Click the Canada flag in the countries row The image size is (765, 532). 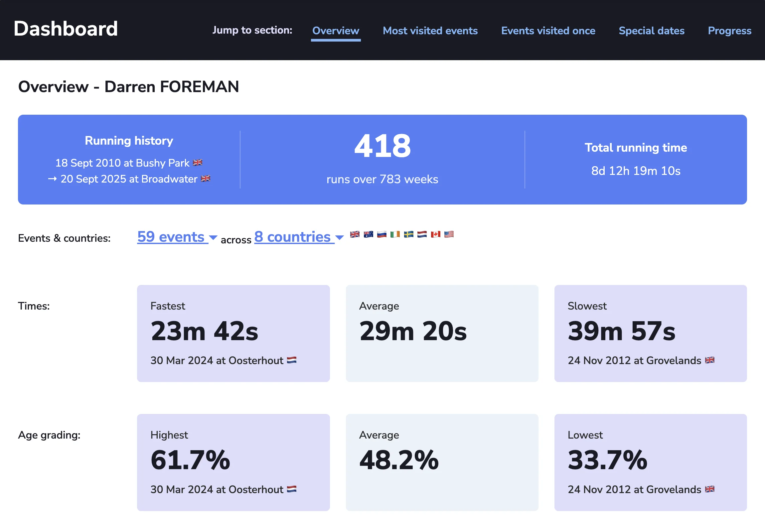[x=435, y=234]
